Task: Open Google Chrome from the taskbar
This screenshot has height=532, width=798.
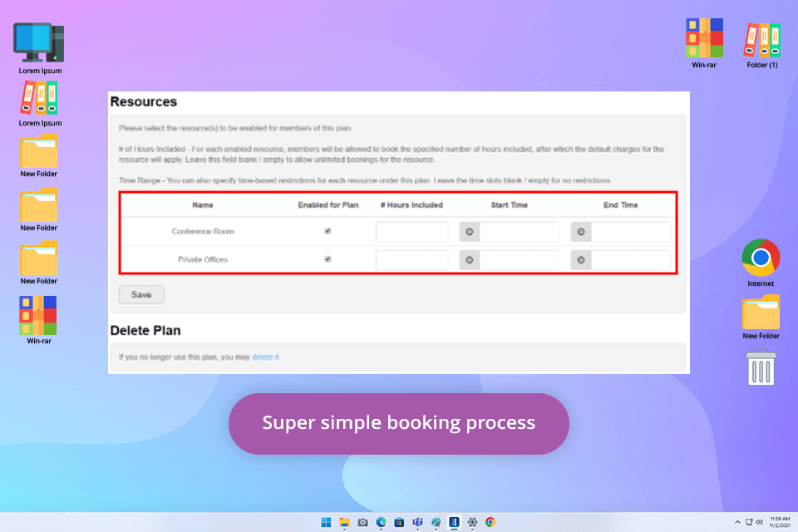Action: (x=490, y=522)
